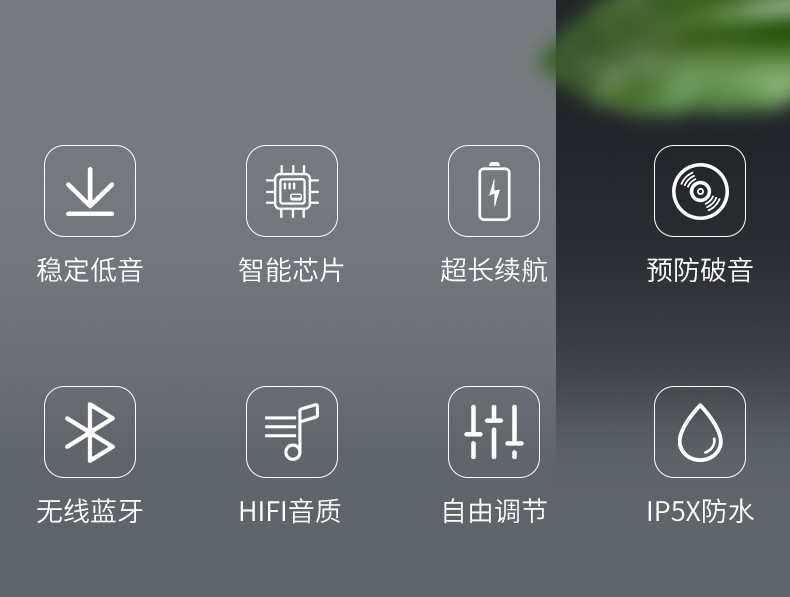This screenshot has height=597, width=790.
Task: Tap the IP5X防水 label
Action: pyautogui.click(x=700, y=511)
